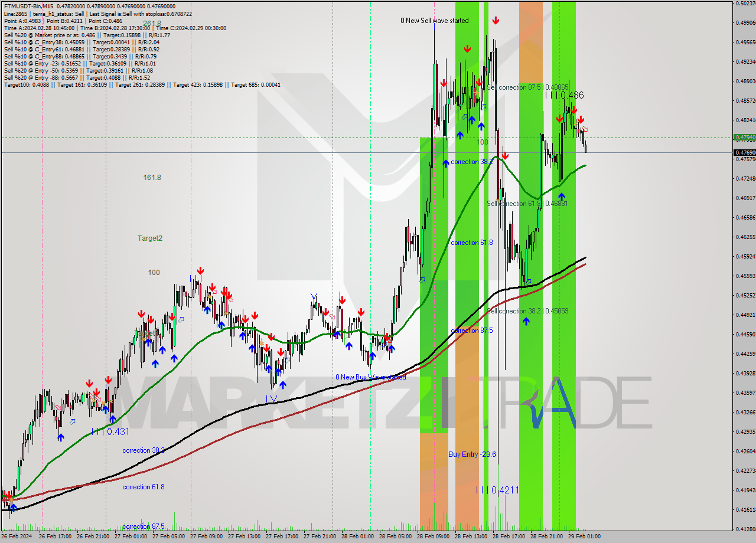Click the 'Target100: 0.4088' targets line
756x543 pixels.
[x=142, y=84]
